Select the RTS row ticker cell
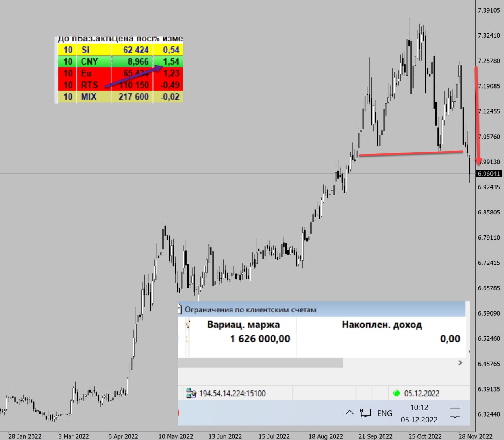504x440 pixels. pyautogui.click(x=89, y=85)
